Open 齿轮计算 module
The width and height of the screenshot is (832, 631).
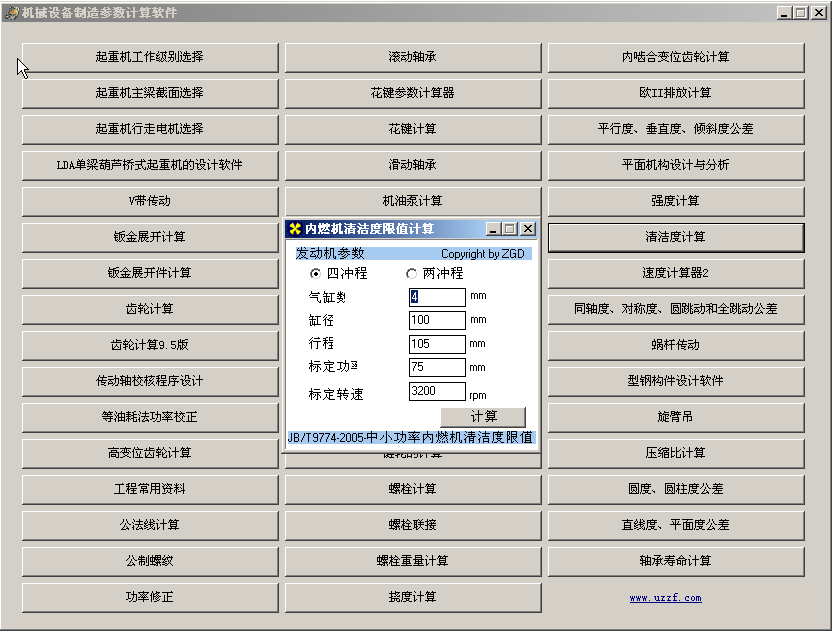[150, 309]
